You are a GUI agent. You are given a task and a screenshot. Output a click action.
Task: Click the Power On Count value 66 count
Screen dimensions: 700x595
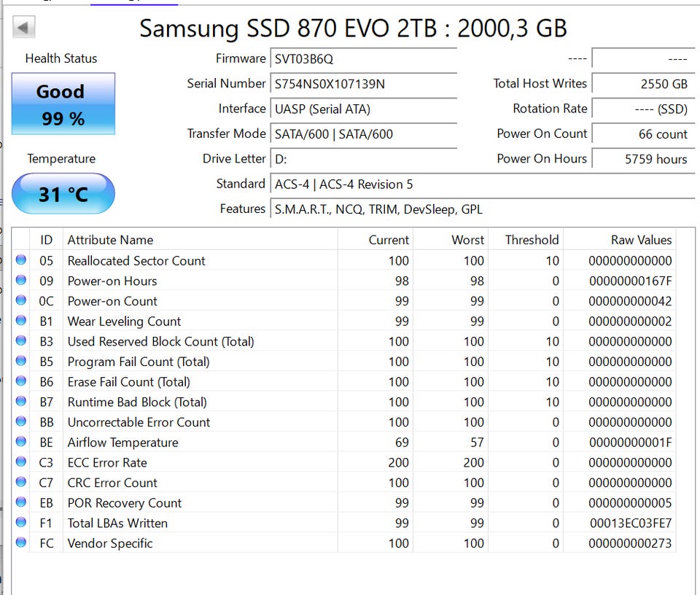click(643, 134)
